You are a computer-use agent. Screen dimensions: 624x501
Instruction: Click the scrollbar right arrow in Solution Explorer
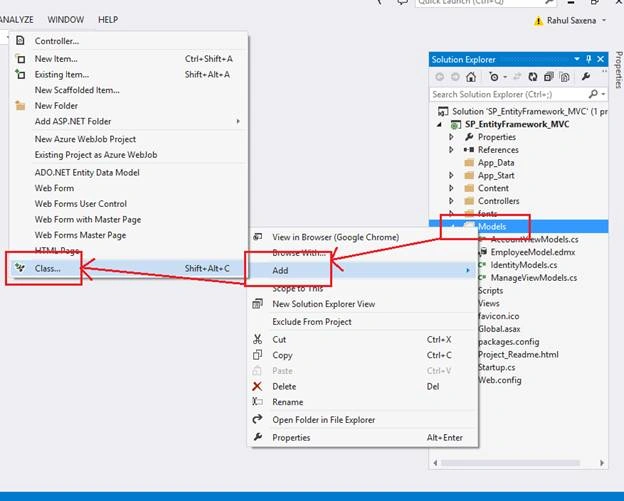[x=602, y=463]
